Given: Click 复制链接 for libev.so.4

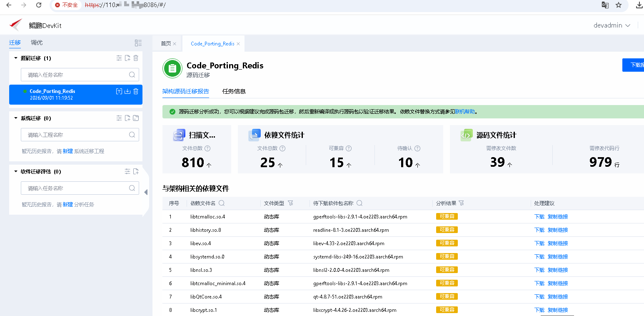Looking at the screenshot, I should pyautogui.click(x=558, y=243).
